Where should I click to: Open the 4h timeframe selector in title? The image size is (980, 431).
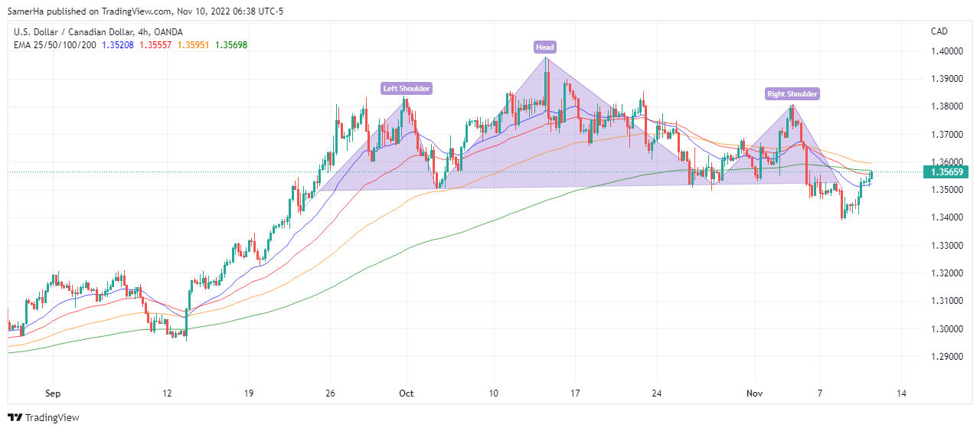142,31
